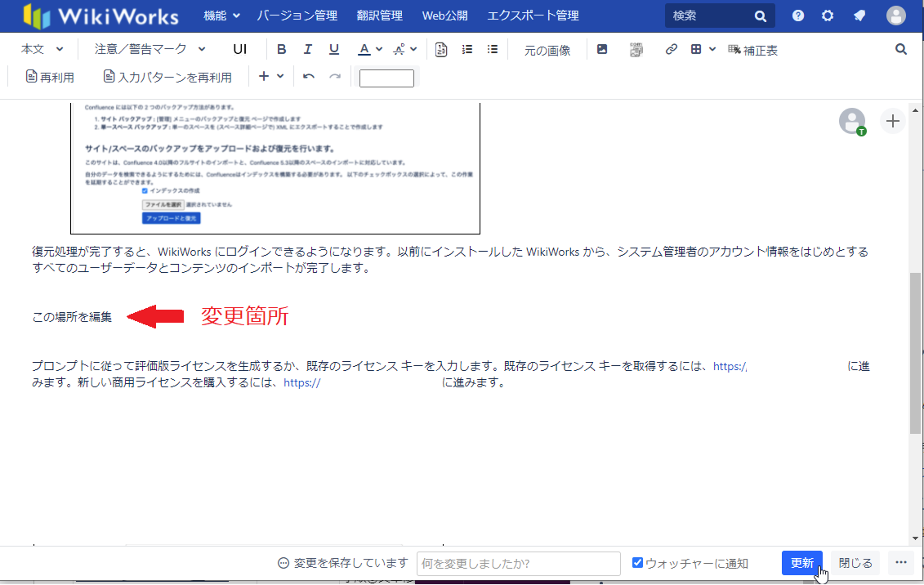The height and width of the screenshot is (585, 924).
Task: Click the scrollbar up arrow
Action: coord(915,110)
